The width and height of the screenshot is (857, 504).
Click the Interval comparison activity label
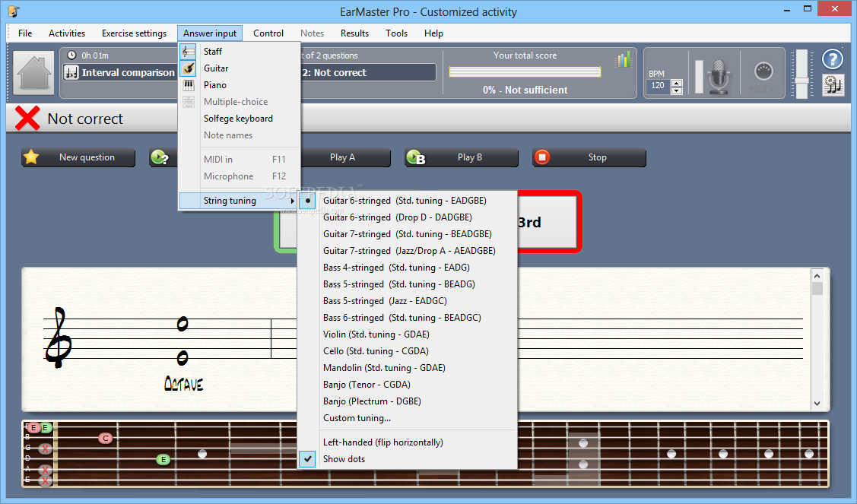click(x=128, y=73)
